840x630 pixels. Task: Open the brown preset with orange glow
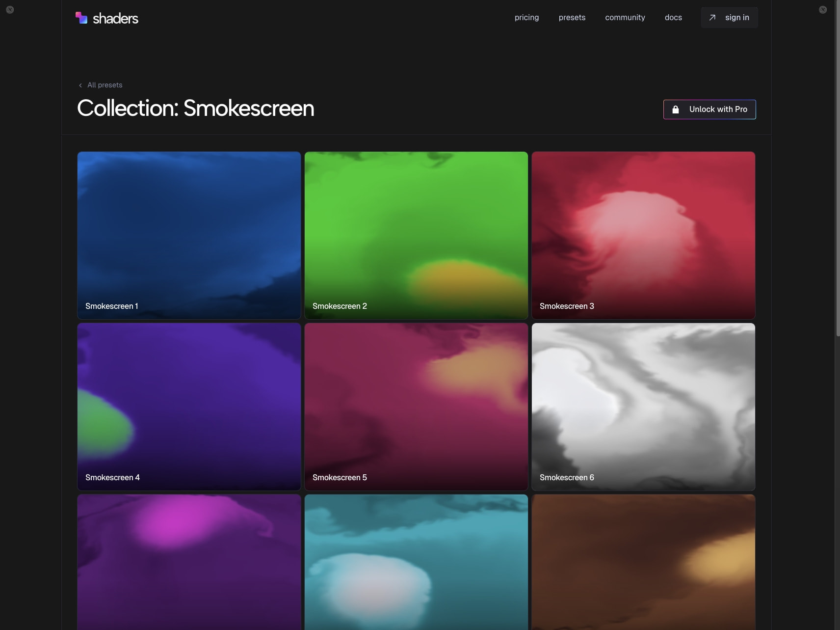tap(643, 562)
